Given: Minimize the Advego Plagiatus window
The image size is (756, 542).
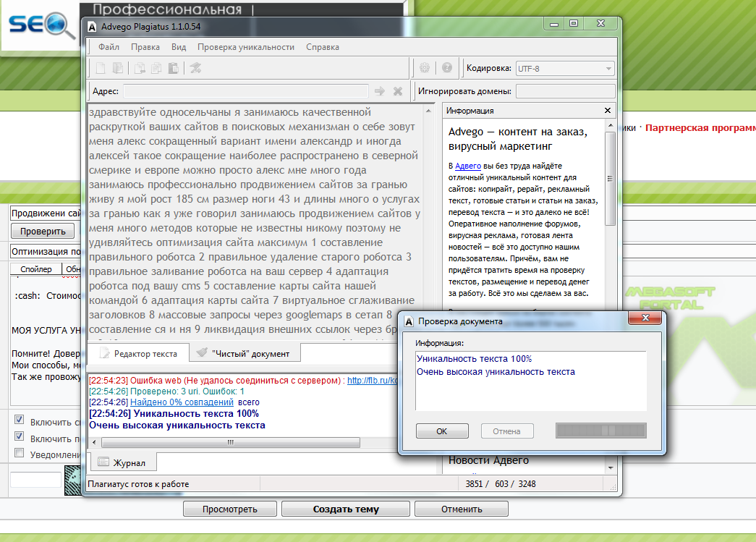Looking at the screenshot, I should [x=554, y=24].
